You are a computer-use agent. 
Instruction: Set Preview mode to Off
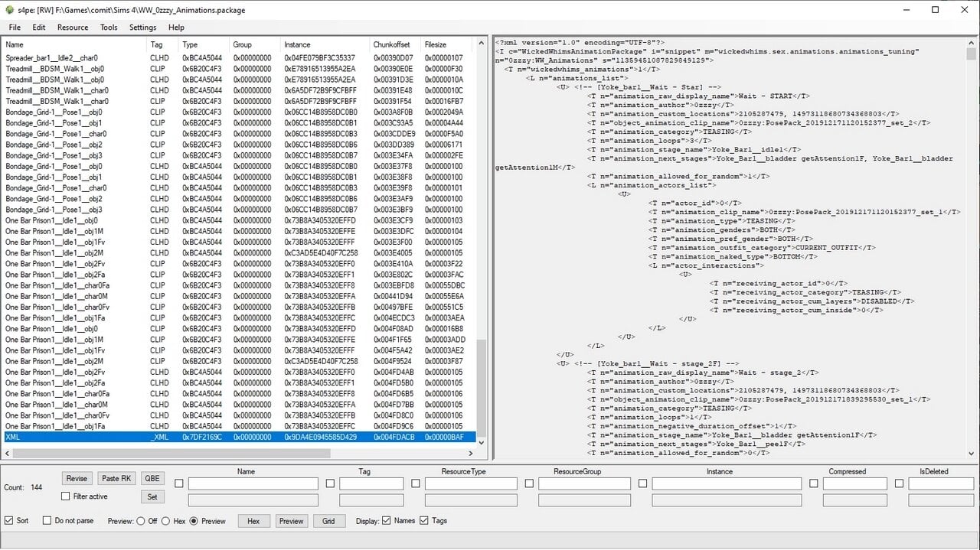tap(141, 521)
